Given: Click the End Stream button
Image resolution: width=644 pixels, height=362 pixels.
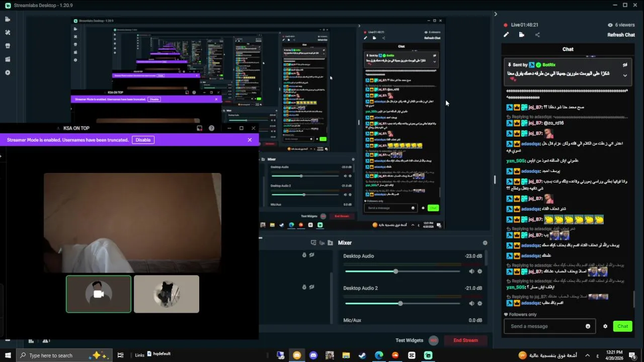Looking at the screenshot, I should [x=465, y=340].
